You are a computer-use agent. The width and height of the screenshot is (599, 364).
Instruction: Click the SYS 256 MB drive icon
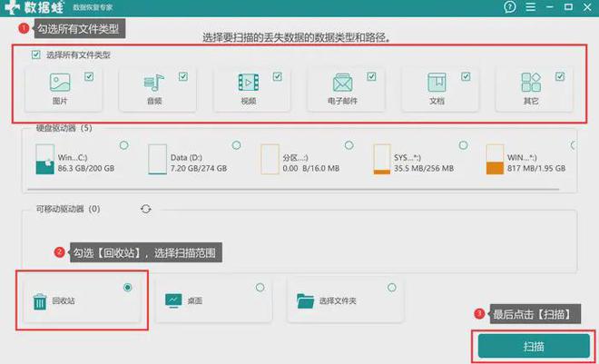click(382, 159)
